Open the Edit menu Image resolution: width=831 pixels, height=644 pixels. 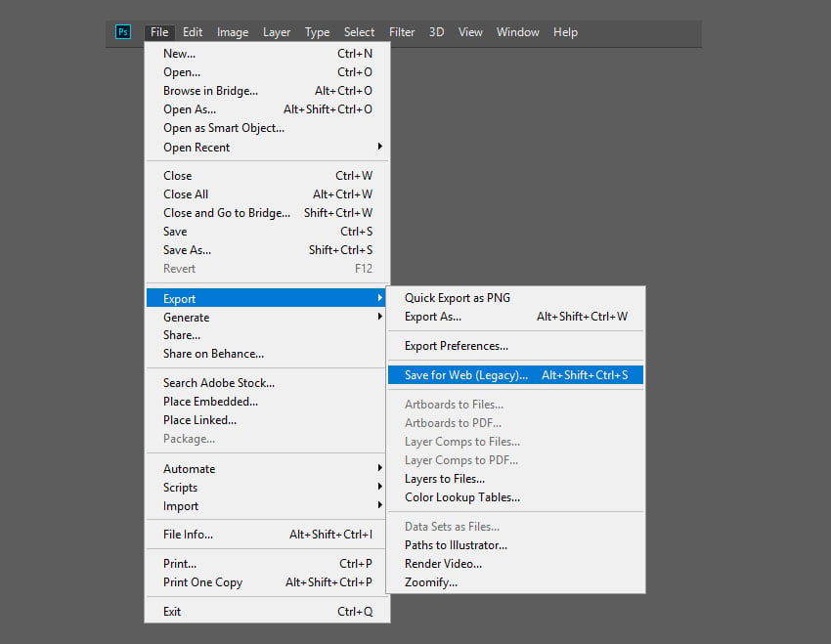[x=193, y=32]
